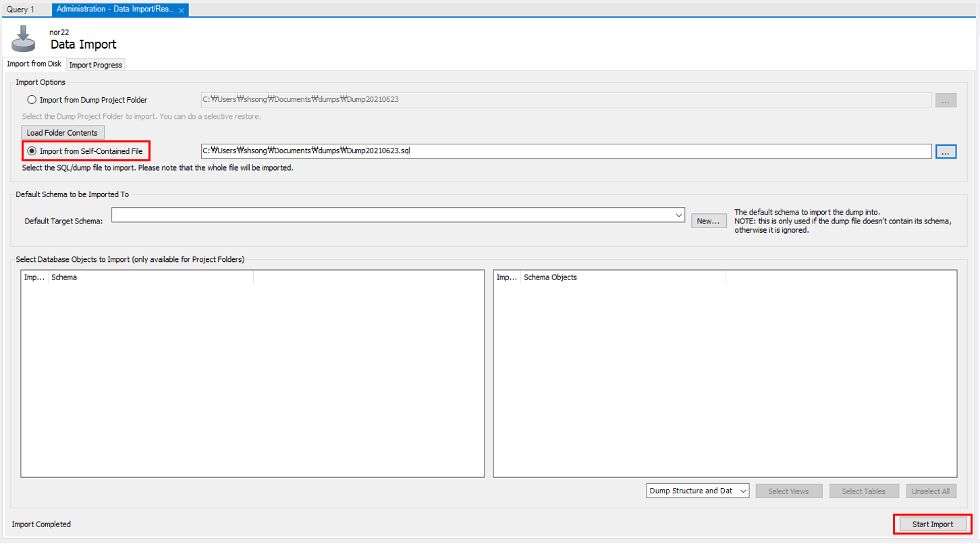
Task: Click the nor22 connection name text
Action: coord(59,32)
